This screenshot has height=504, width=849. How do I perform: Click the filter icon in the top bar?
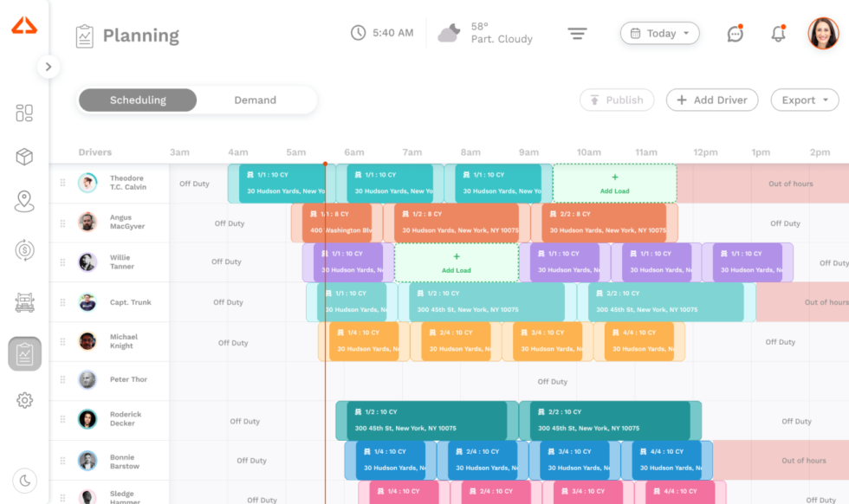577,33
